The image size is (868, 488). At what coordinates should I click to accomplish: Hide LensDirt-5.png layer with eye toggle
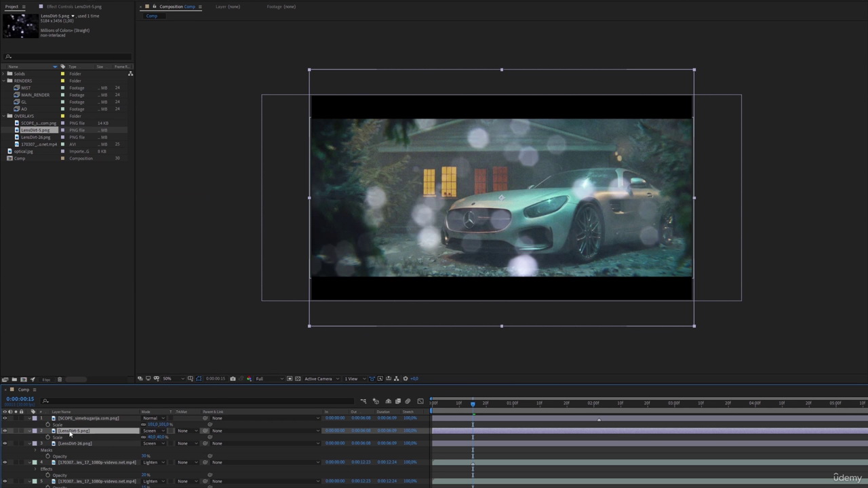[x=5, y=431]
